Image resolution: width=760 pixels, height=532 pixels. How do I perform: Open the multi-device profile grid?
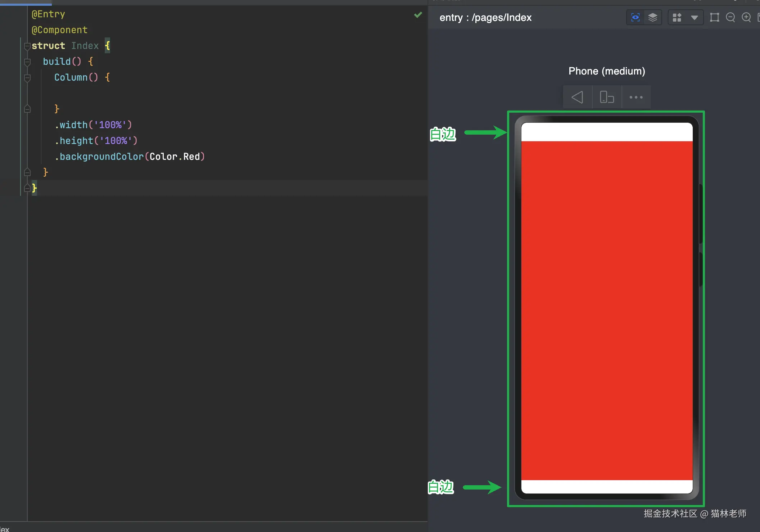pos(677,17)
